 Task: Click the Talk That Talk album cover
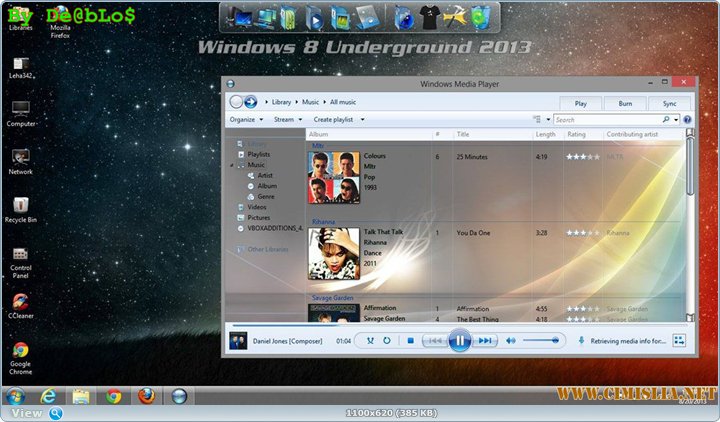pos(334,253)
